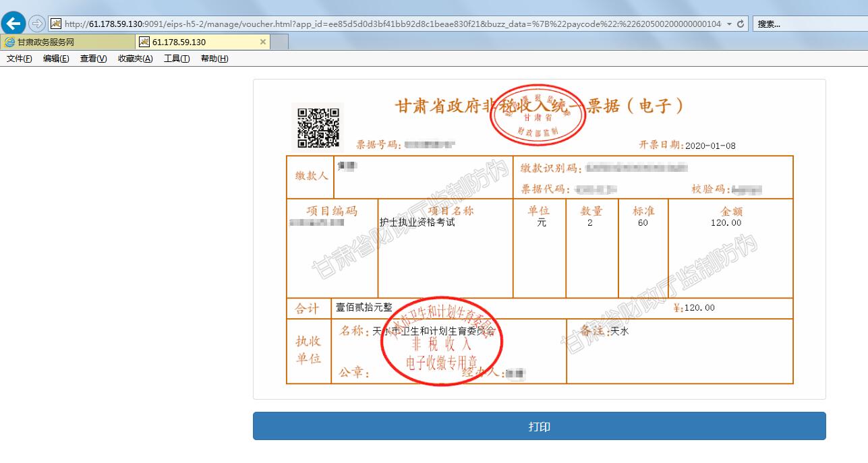
Task: Open the 工具 tools menu
Action: click(x=175, y=59)
